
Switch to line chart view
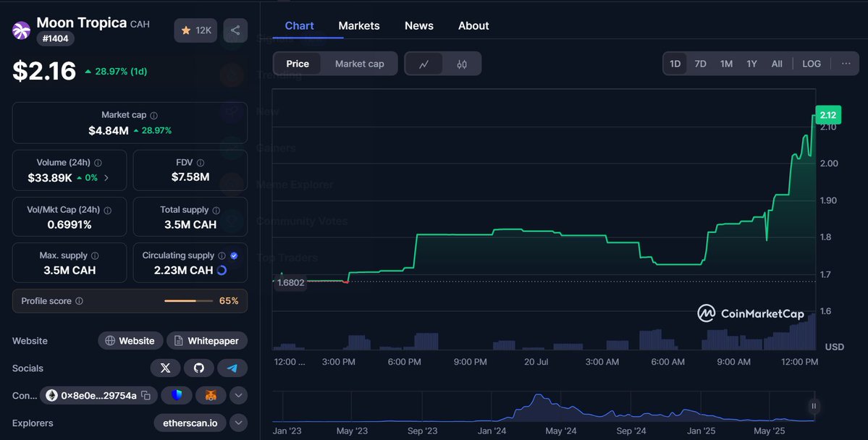pyautogui.click(x=424, y=64)
